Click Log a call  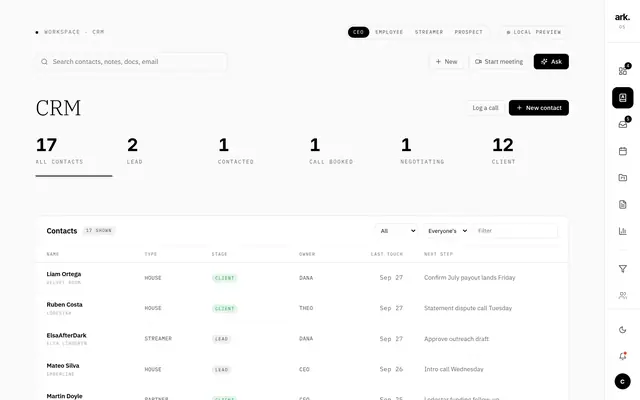485,108
